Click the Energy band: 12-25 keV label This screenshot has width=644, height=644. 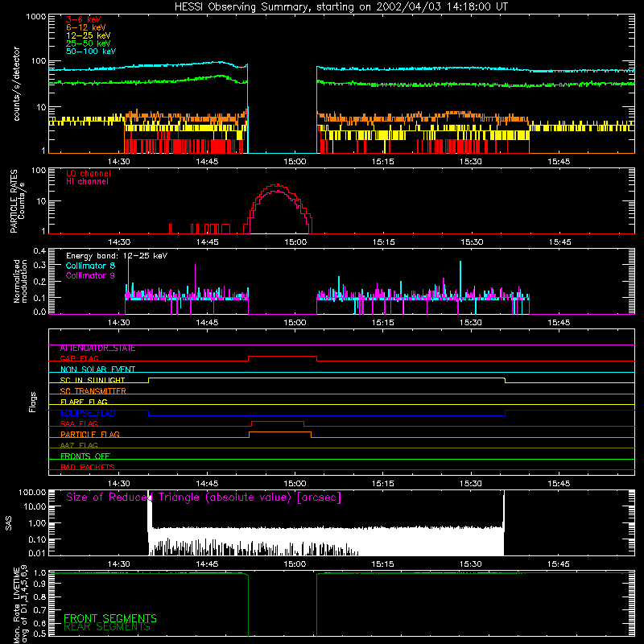[x=117, y=256]
